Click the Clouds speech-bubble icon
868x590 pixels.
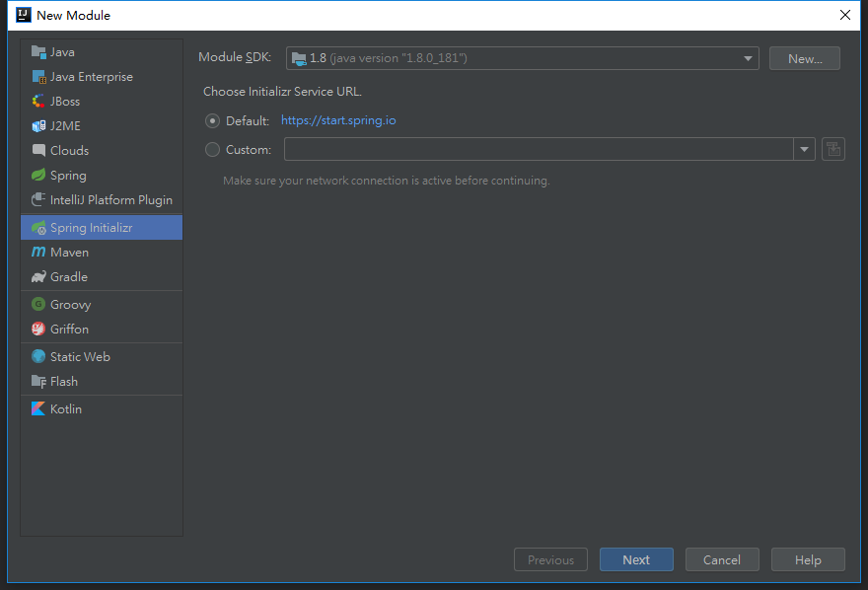click(x=38, y=151)
